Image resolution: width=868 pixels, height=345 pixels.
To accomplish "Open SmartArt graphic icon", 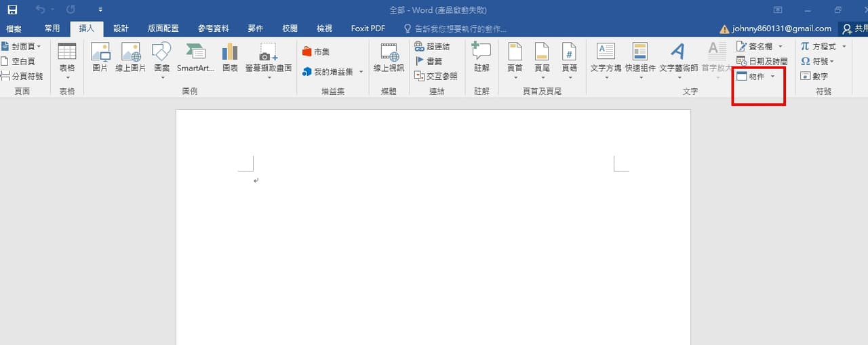I will (196, 58).
